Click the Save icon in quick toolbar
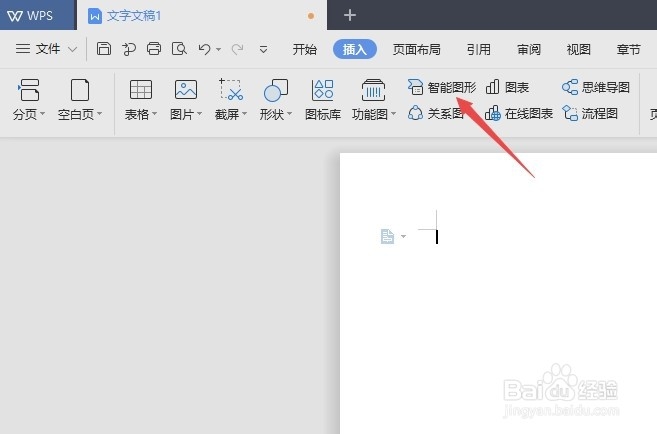 point(104,49)
